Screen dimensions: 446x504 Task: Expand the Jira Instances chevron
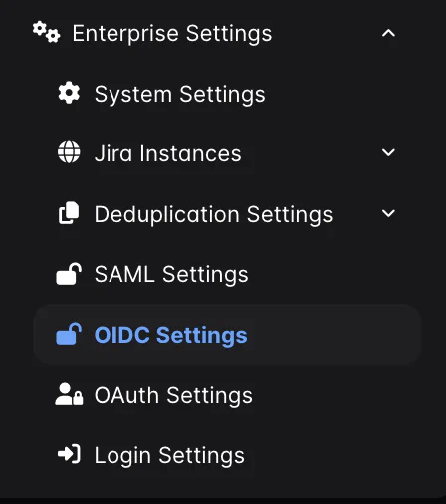tap(388, 152)
